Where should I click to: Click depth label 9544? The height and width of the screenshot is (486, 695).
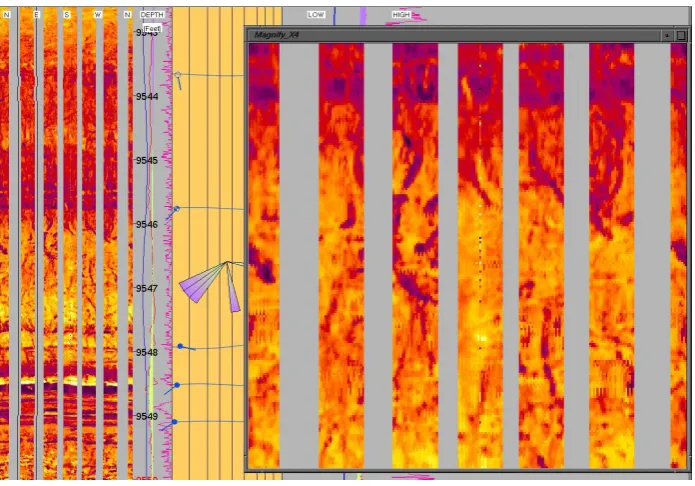pyautogui.click(x=147, y=96)
